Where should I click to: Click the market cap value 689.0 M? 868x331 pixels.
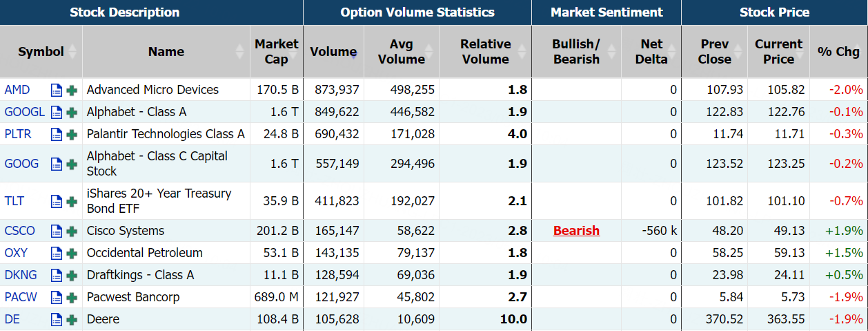tap(276, 297)
